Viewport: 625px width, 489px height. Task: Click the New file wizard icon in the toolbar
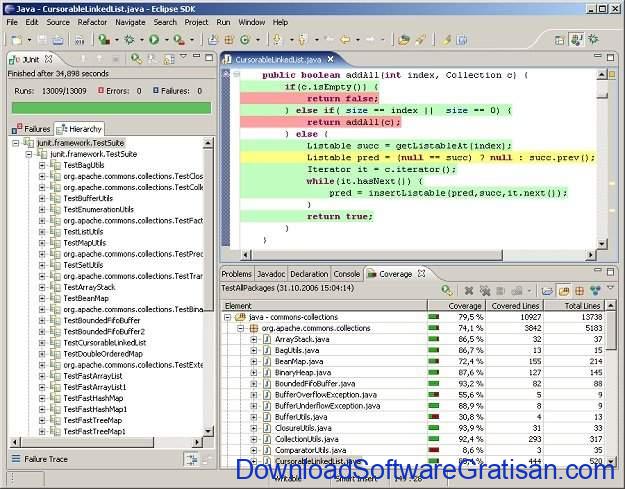[16, 40]
